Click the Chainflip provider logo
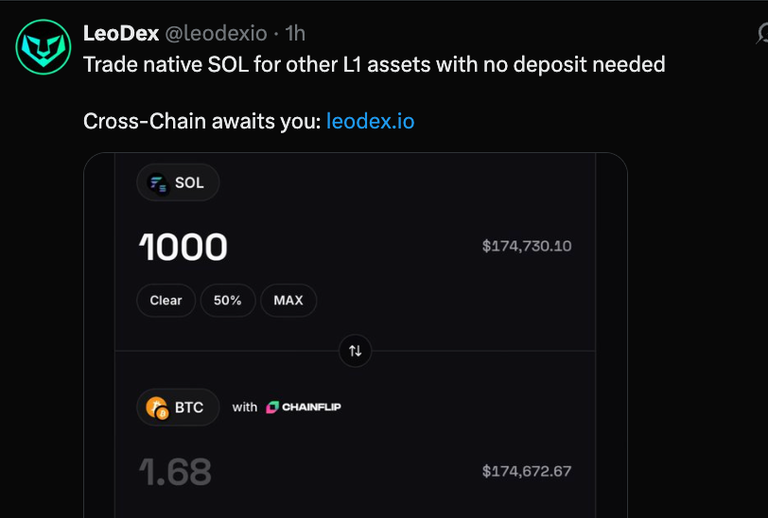Screen dimensions: 768x518 click(x=304, y=407)
